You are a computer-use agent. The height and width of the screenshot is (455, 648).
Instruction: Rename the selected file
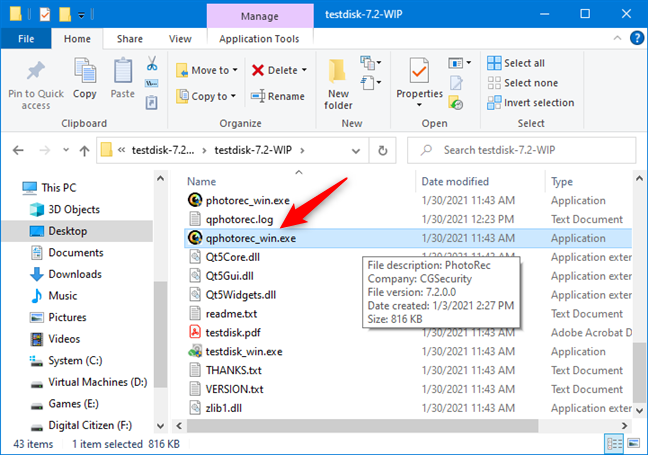click(x=277, y=96)
